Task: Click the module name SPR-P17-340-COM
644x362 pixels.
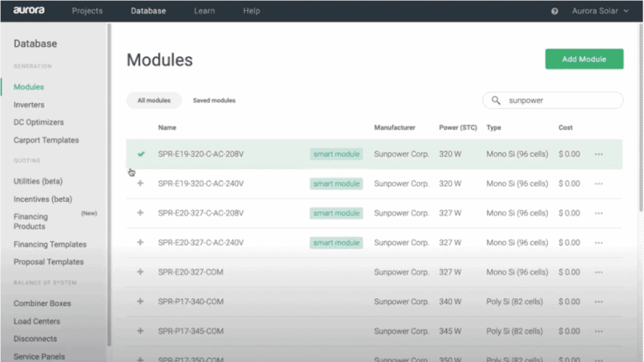Action: tap(191, 302)
